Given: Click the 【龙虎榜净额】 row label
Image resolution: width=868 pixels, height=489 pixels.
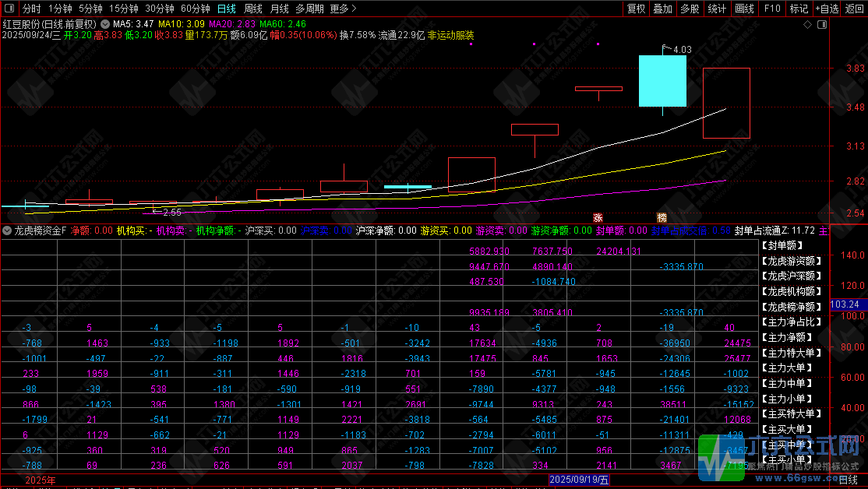Looking at the screenshot, I should (x=792, y=307).
